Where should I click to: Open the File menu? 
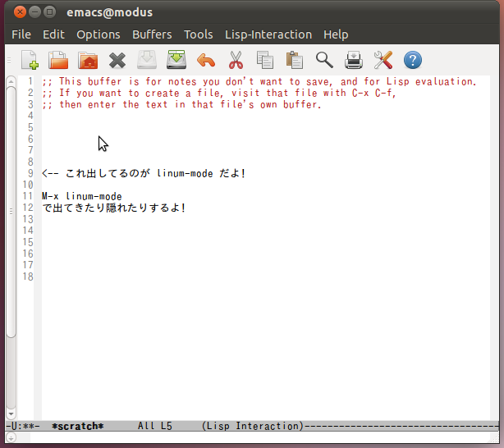pyautogui.click(x=21, y=34)
